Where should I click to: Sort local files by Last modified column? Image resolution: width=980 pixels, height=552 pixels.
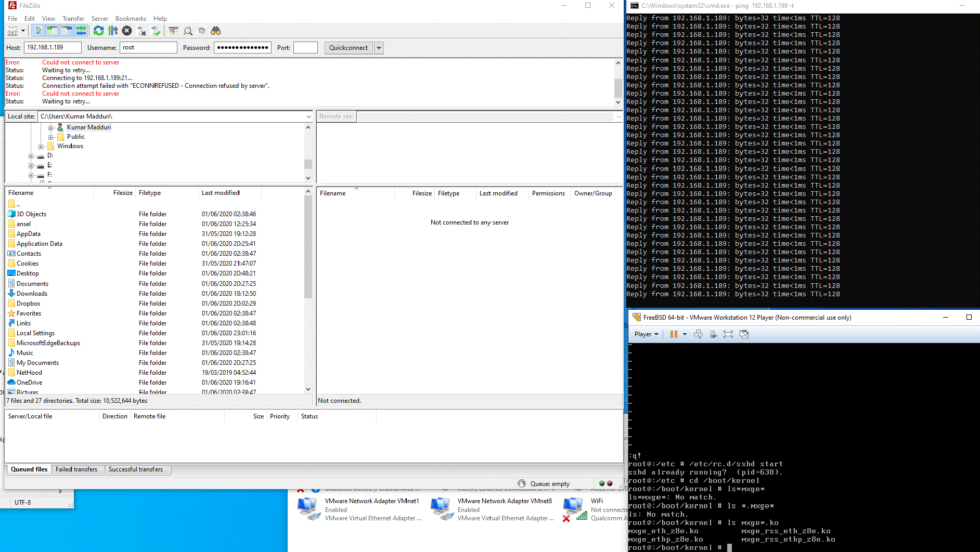[x=221, y=193]
